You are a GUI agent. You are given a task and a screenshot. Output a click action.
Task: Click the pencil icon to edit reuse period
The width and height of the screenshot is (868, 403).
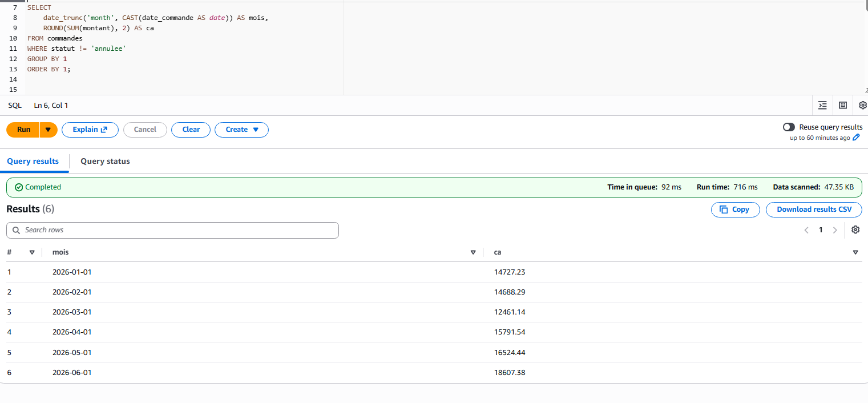[856, 138]
